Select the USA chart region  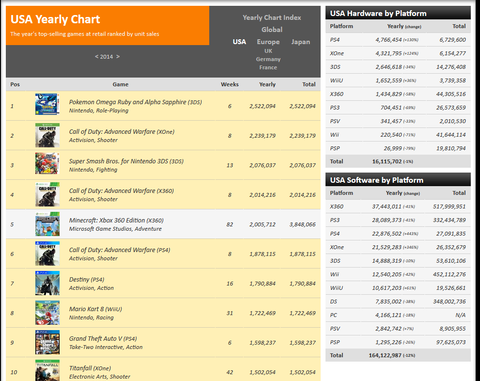[239, 42]
